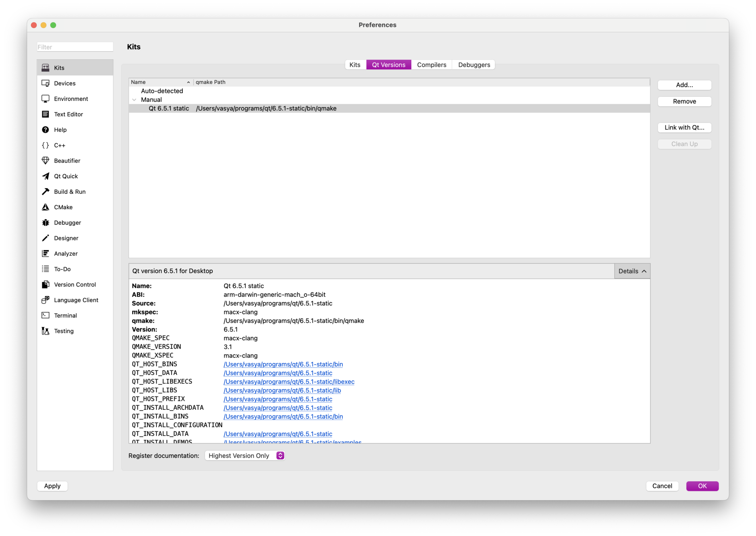Click the Clean Up button

coord(684,144)
